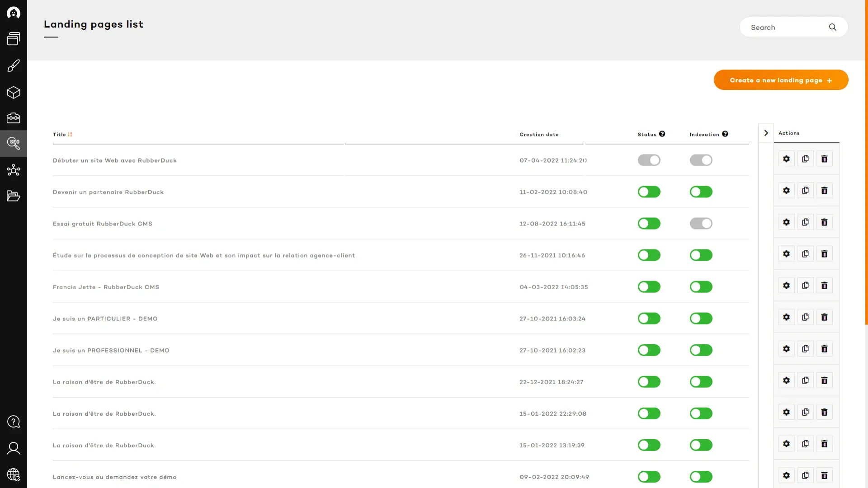Enable indexation for 'Essai gratuit RubberDuck CMS'
Viewport: 868px width, 488px height.
tap(701, 223)
